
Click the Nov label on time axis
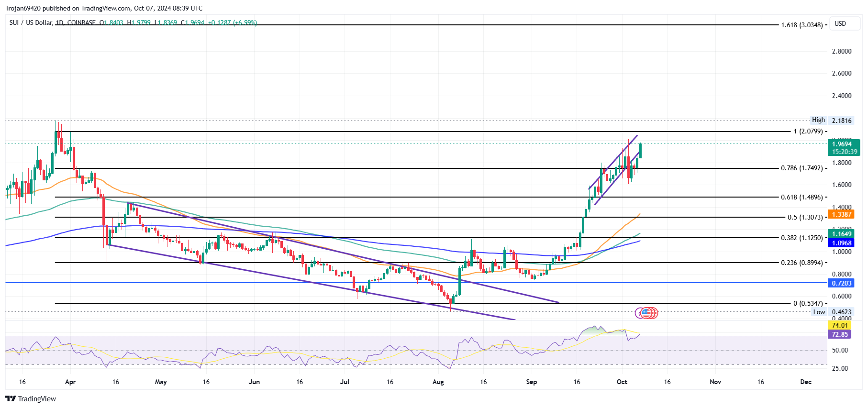point(715,382)
